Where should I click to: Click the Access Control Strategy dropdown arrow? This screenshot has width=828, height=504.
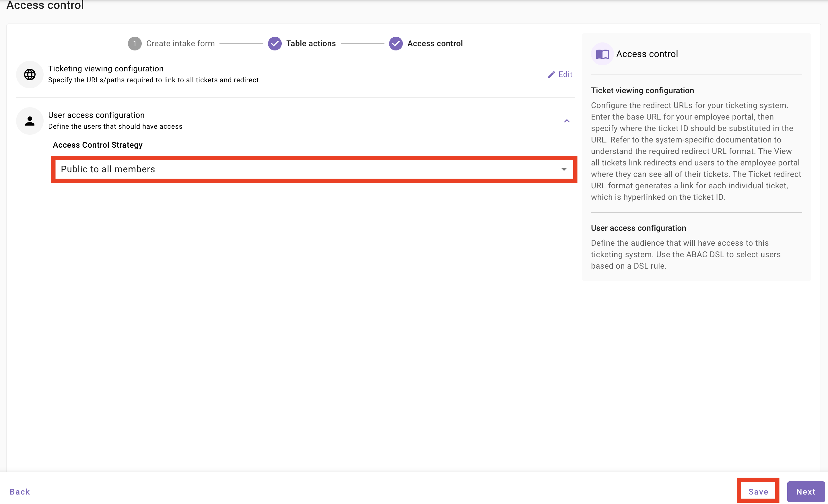coord(563,169)
